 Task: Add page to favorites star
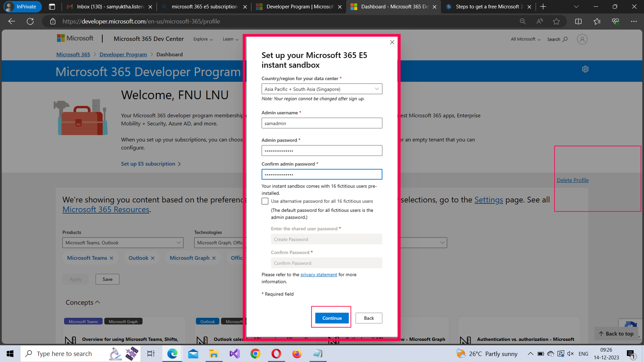click(x=556, y=21)
